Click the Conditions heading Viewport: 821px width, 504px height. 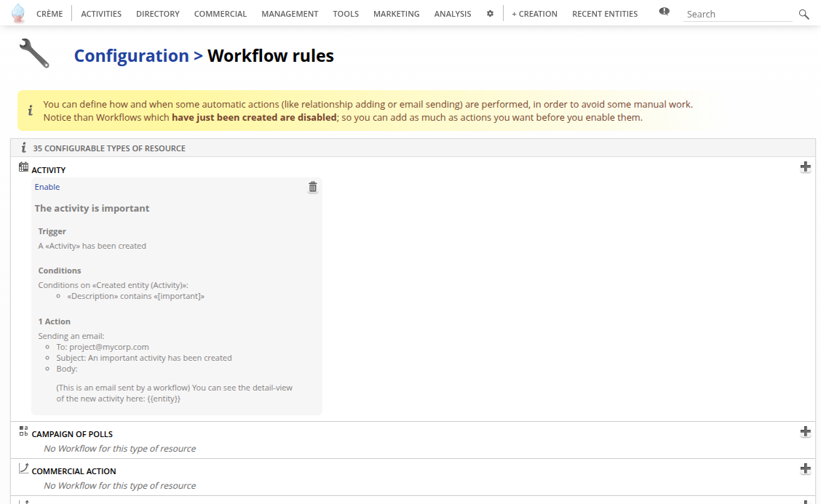click(x=60, y=271)
